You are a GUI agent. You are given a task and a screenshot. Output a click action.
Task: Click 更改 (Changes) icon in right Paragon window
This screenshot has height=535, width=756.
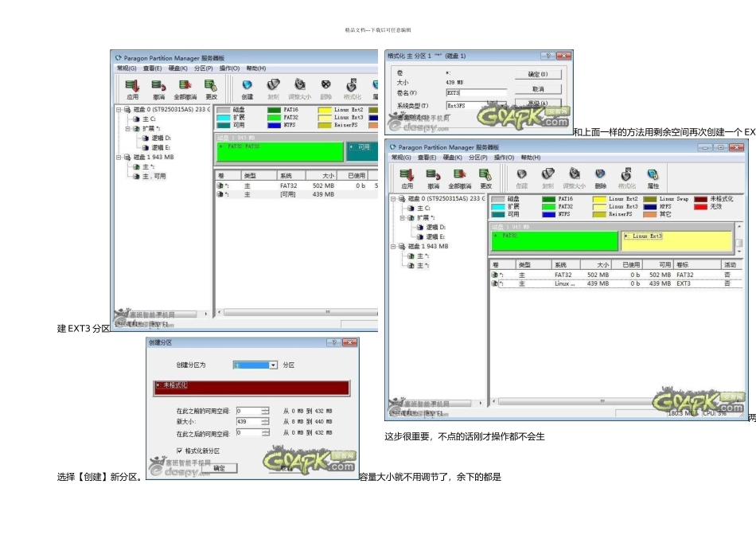485,175
